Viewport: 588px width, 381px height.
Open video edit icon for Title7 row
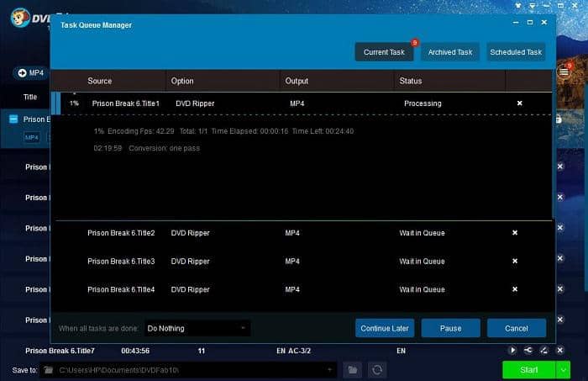[543, 350]
